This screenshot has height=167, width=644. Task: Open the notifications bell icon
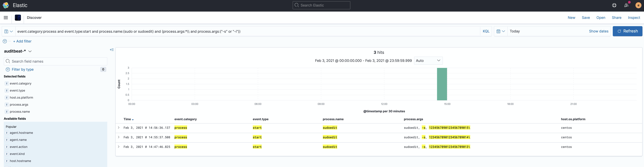(x=626, y=5)
